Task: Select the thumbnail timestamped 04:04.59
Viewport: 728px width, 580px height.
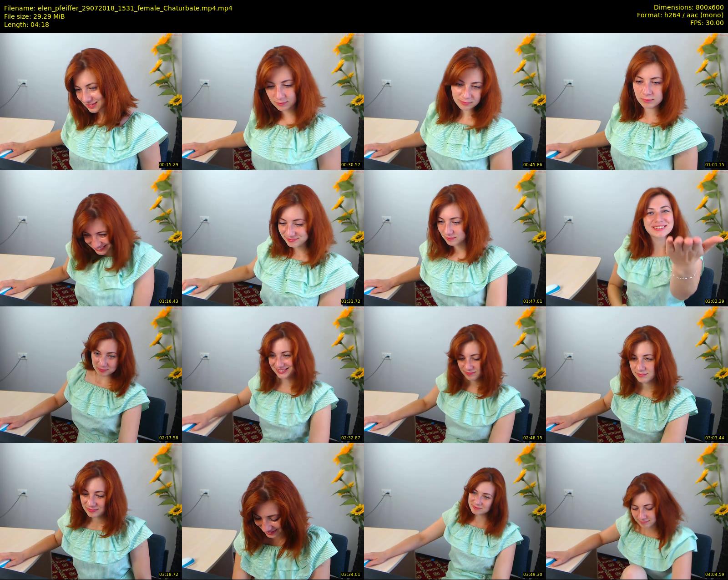Action: (x=637, y=511)
